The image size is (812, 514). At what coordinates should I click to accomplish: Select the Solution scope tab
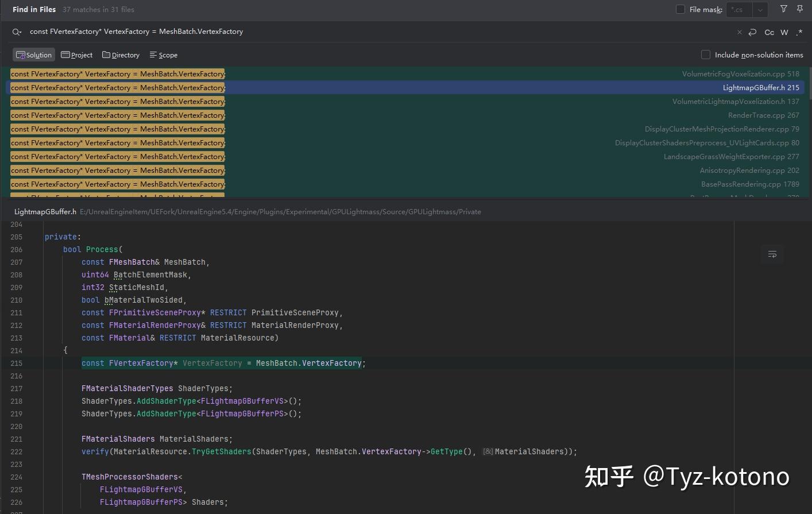(x=34, y=55)
